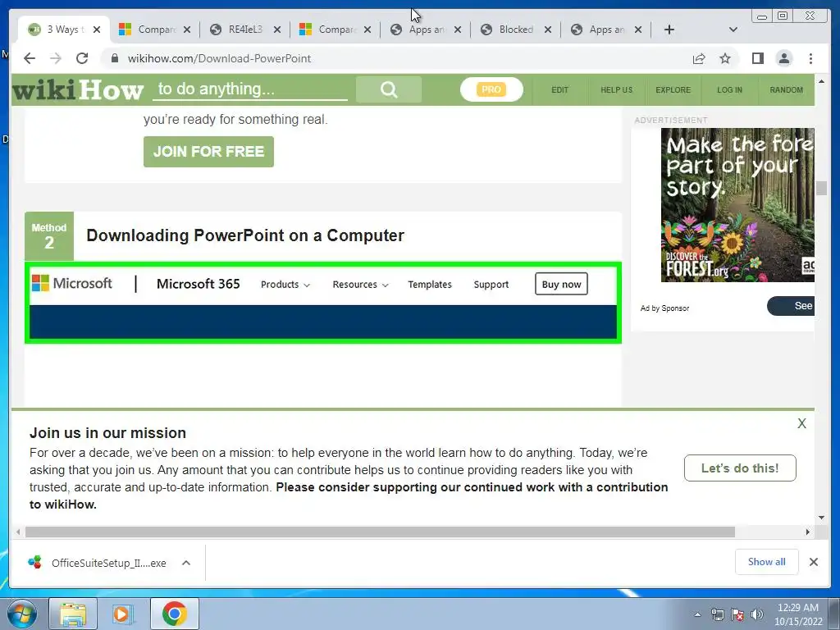
Task: Click the JOIN FOR FREE button
Action: pos(208,152)
